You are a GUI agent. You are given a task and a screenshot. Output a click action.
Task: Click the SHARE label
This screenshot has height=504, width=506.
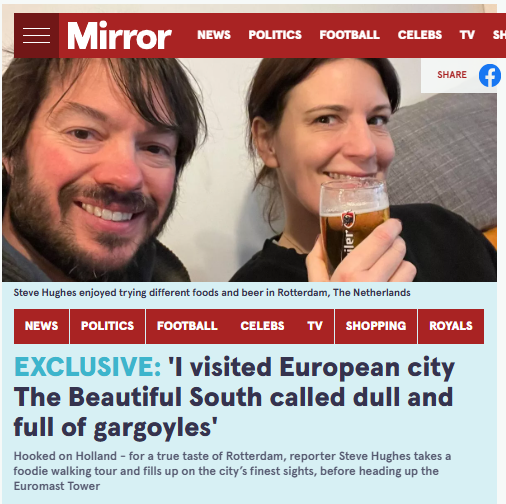pos(452,75)
